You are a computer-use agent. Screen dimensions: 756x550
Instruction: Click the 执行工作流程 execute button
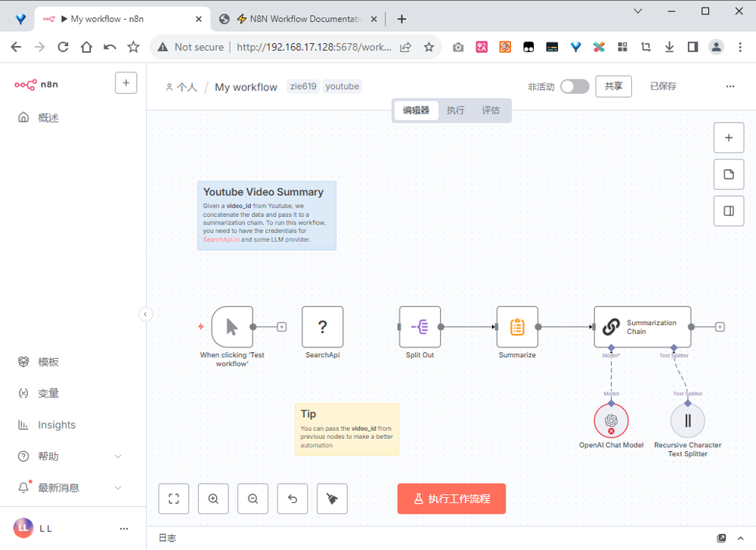(451, 499)
